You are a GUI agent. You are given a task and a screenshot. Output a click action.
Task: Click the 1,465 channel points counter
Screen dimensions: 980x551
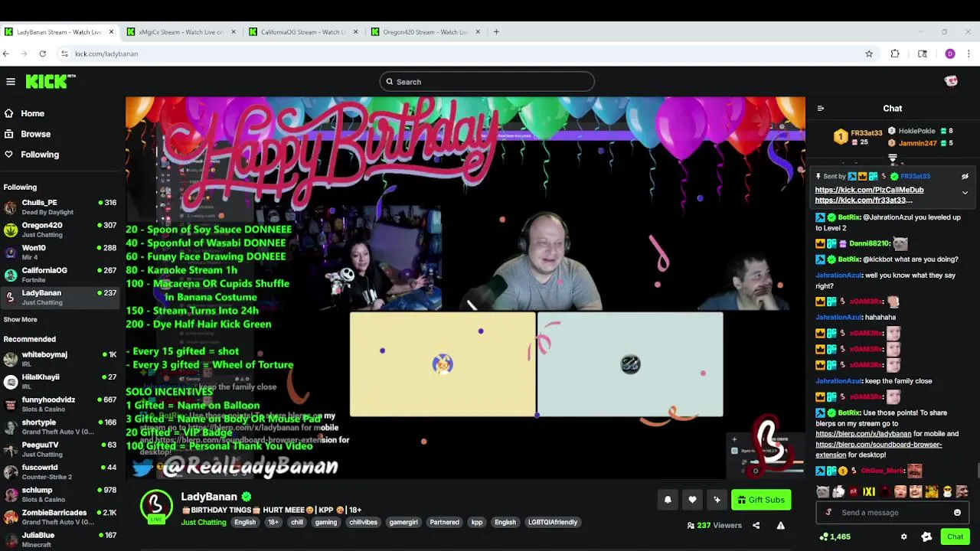835,537
